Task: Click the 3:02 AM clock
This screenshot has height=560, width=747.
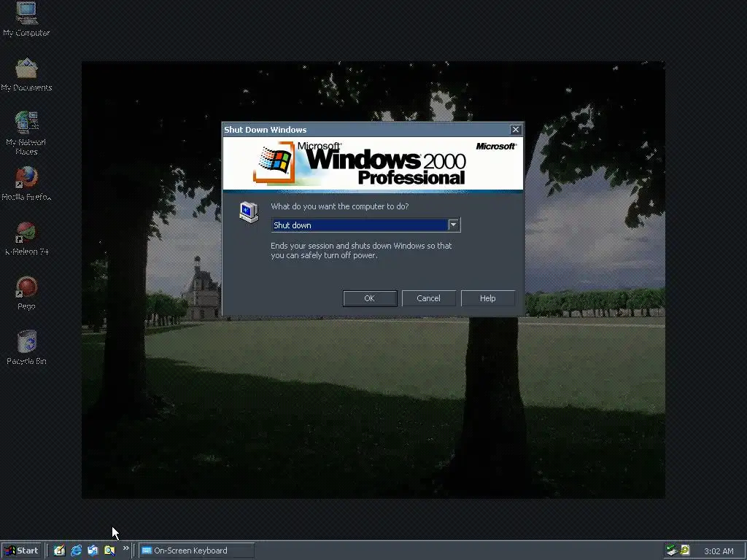Action: (x=719, y=551)
